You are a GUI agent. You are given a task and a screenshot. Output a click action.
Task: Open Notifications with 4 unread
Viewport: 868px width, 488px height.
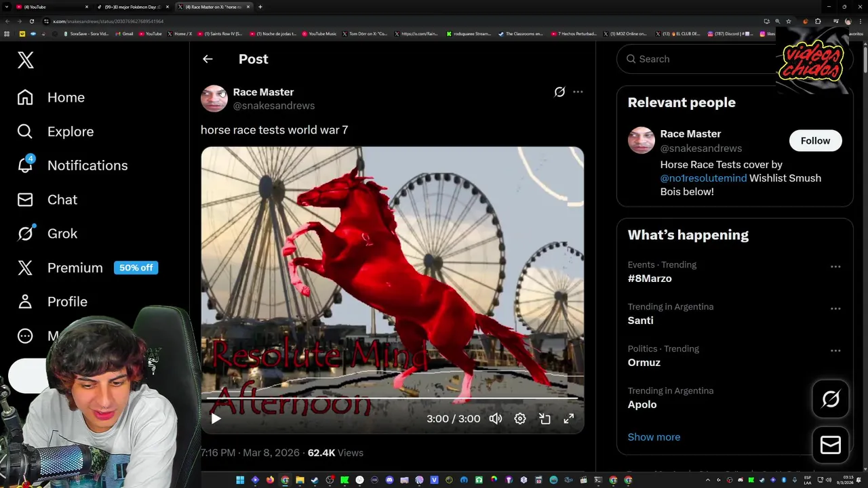pos(73,165)
